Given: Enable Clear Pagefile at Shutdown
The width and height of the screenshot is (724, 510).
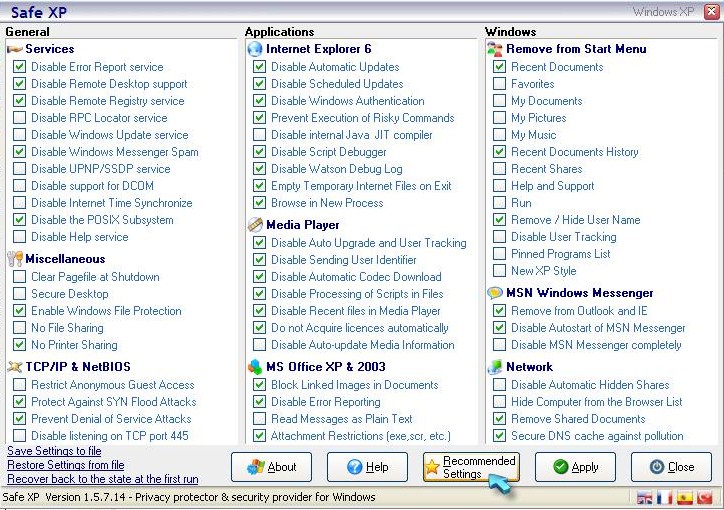Looking at the screenshot, I should click(19, 276).
